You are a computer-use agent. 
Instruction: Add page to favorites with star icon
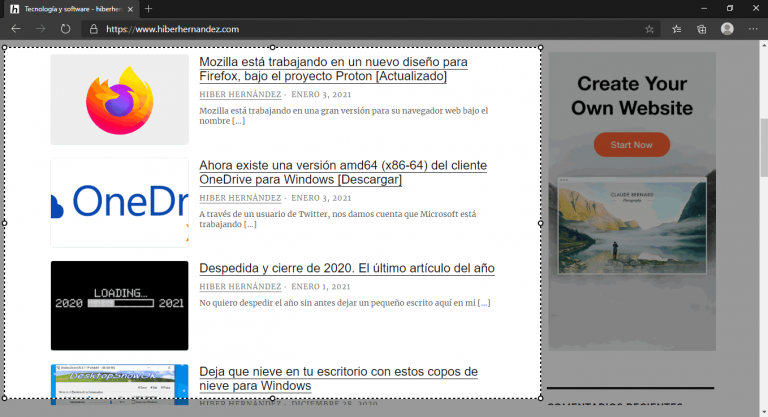pos(649,29)
